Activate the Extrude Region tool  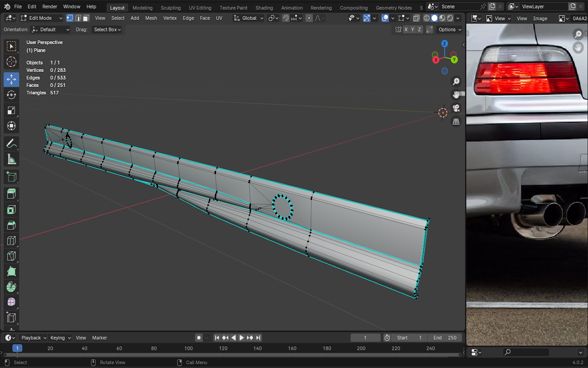(11, 194)
